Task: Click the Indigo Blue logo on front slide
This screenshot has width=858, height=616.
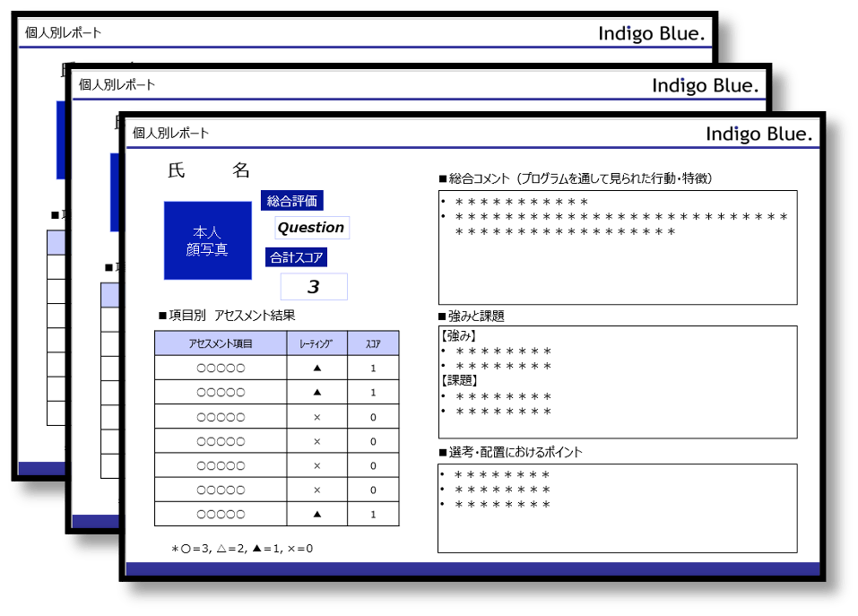Action: pos(758,134)
